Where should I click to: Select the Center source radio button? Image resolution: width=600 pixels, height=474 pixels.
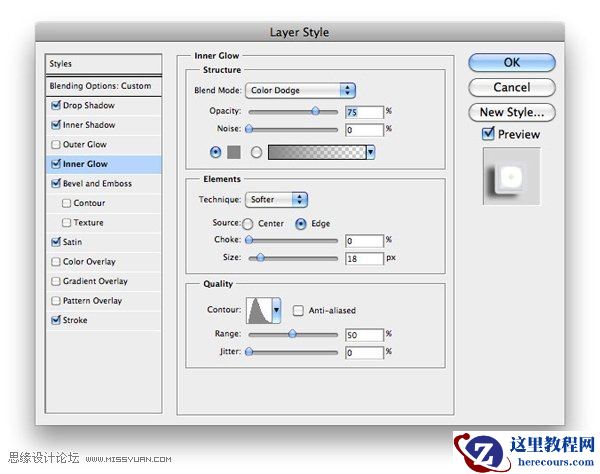click(248, 224)
